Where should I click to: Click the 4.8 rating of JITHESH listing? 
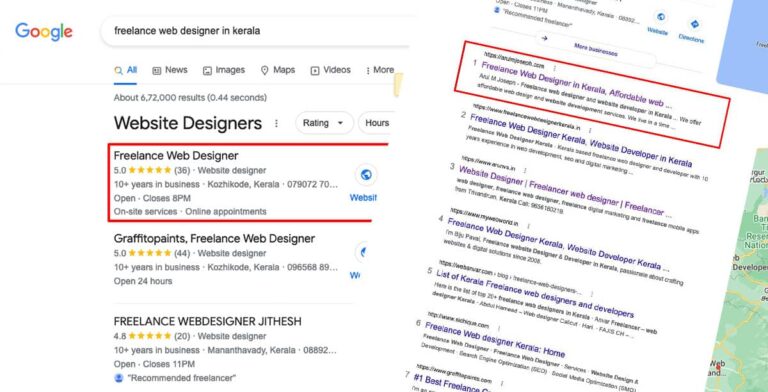pos(120,336)
